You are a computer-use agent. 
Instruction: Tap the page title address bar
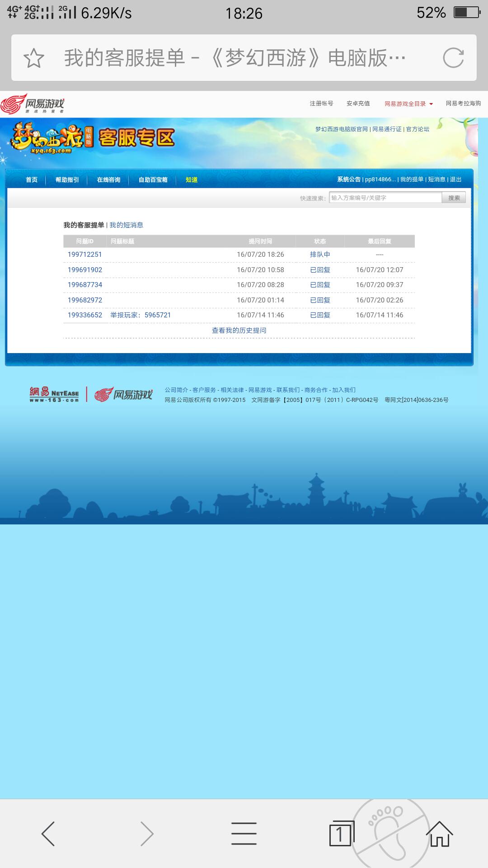point(235,58)
